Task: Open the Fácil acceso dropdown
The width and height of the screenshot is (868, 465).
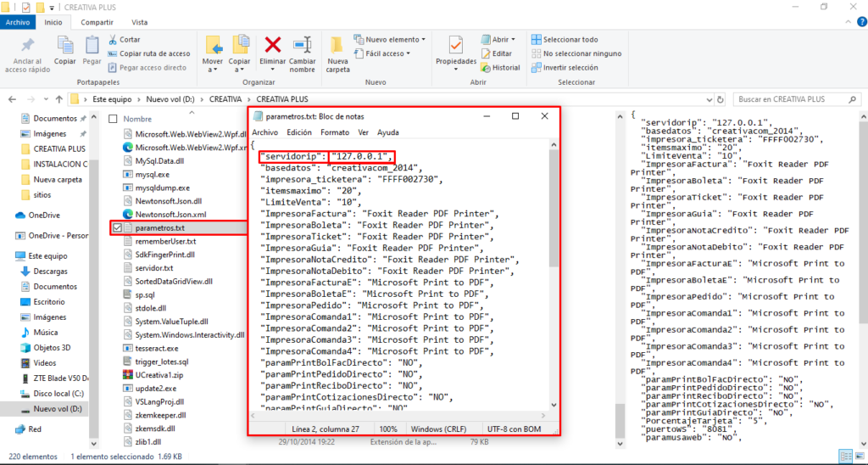Action: 382,53
